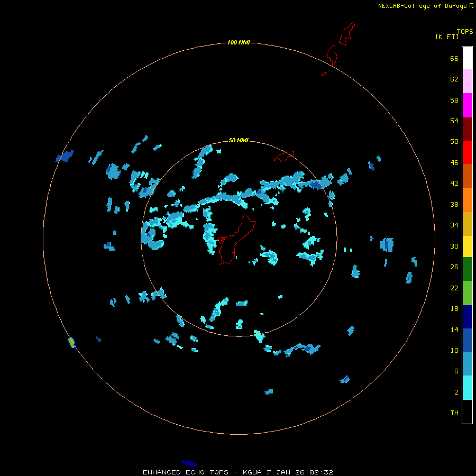Click the orange swatch at 42 K FT
Screen dimensions: 476x476
[x=467, y=199]
